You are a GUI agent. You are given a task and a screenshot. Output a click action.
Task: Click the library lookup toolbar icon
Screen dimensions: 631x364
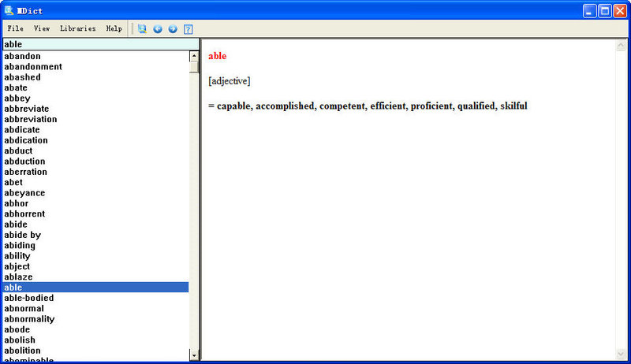pyautogui.click(x=142, y=29)
